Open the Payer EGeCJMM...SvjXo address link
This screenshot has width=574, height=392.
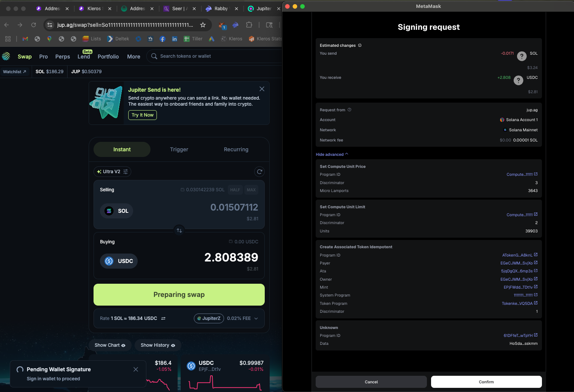click(x=519, y=263)
